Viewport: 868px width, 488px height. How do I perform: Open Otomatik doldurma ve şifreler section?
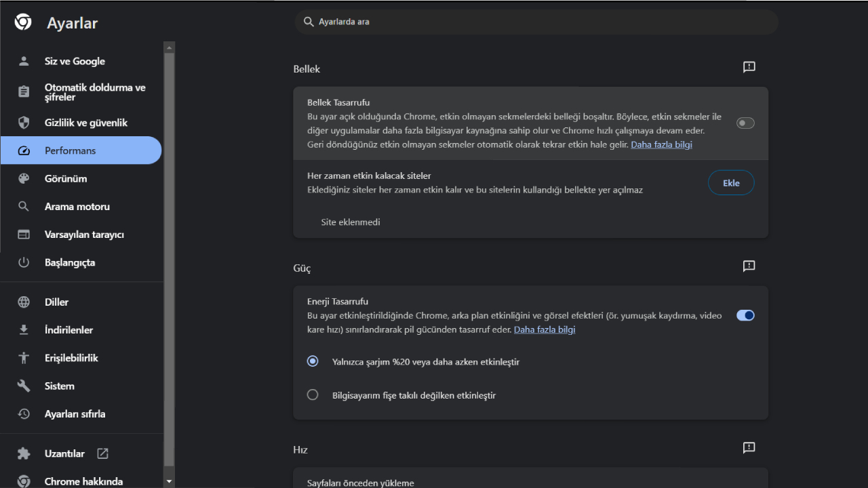(81, 92)
